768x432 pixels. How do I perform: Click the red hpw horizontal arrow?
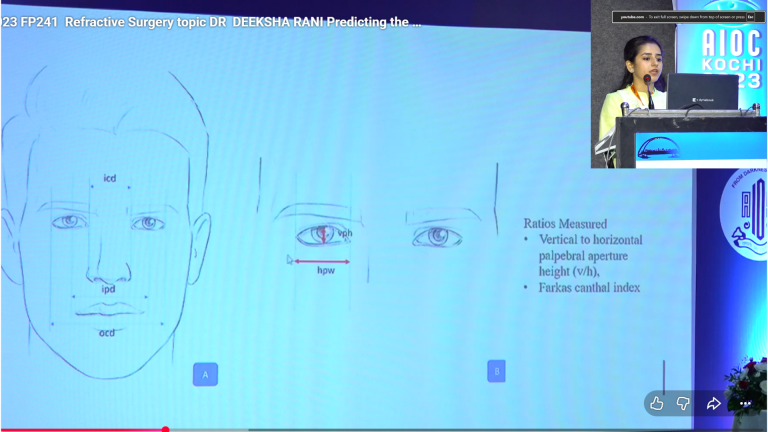tap(322, 262)
